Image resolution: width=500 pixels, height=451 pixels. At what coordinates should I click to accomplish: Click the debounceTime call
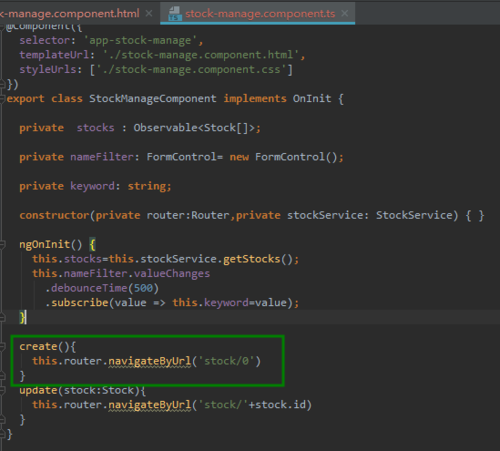[x=89, y=288]
